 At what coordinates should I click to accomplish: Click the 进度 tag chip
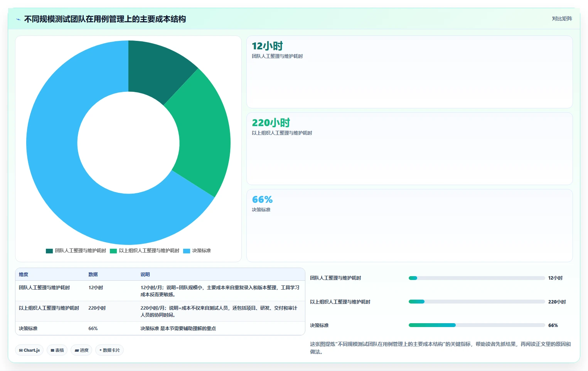tap(81, 350)
